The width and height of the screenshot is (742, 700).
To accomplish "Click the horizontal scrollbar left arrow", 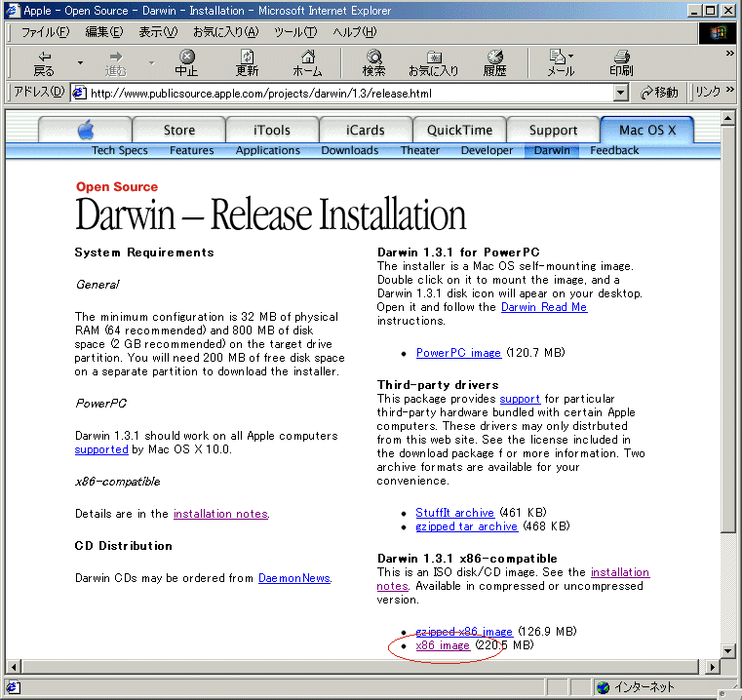I will 14,668.
